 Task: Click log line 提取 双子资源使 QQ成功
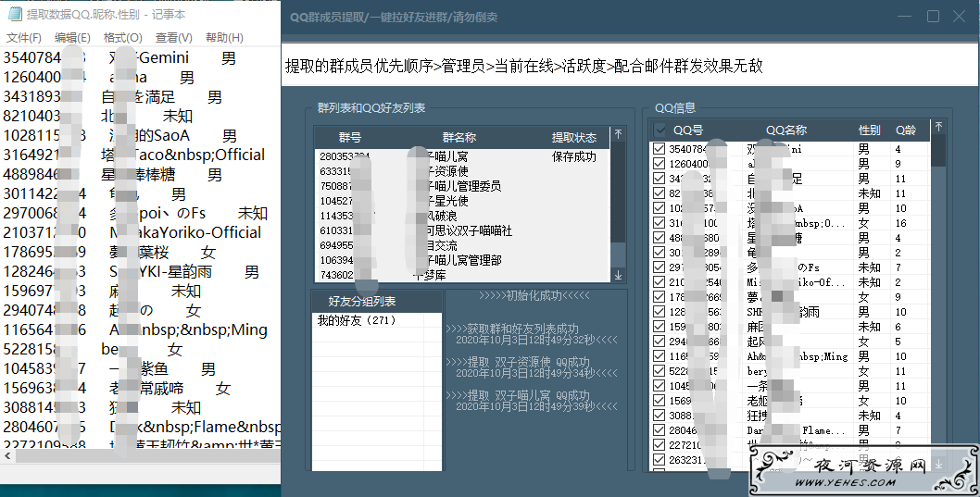pyautogui.click(x=518, y=362)
